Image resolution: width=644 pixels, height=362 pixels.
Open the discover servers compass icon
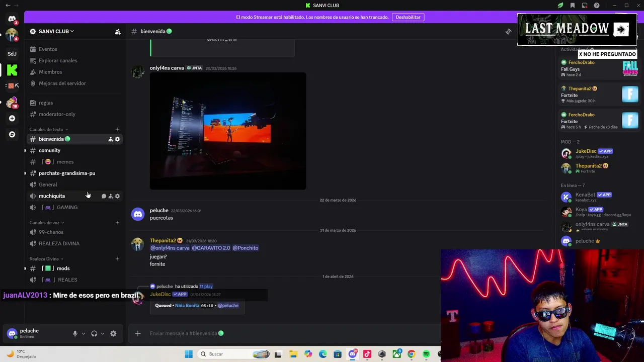pos(12,134)
